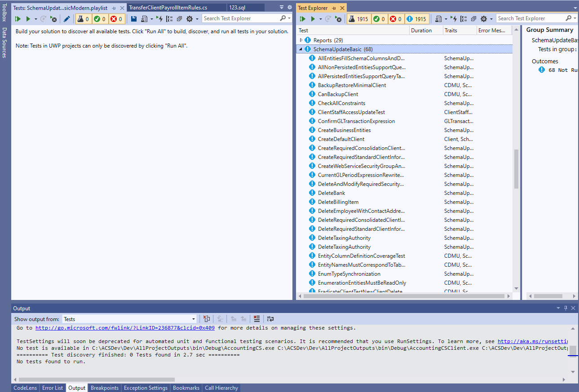Image resolution: width=579 pixels, height=392 pixels.
Task: Sort by Duration column header
Action: (x=427, y=31)
